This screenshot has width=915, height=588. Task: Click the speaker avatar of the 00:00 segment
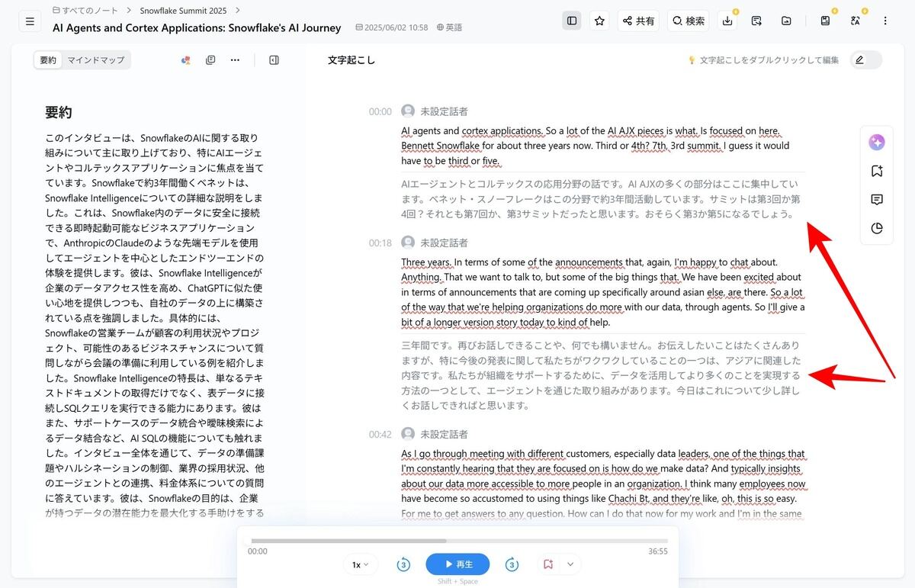(x=408, y=111)
